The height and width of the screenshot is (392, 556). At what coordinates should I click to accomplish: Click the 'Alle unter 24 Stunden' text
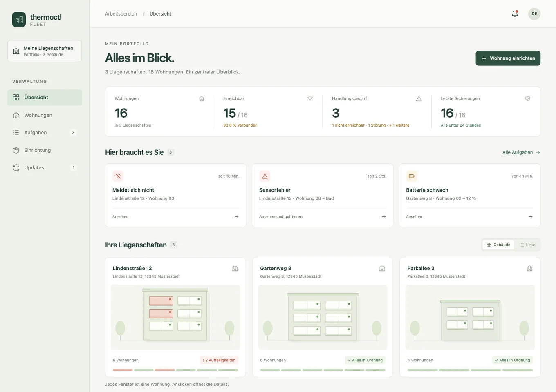(x=461, y=125)
